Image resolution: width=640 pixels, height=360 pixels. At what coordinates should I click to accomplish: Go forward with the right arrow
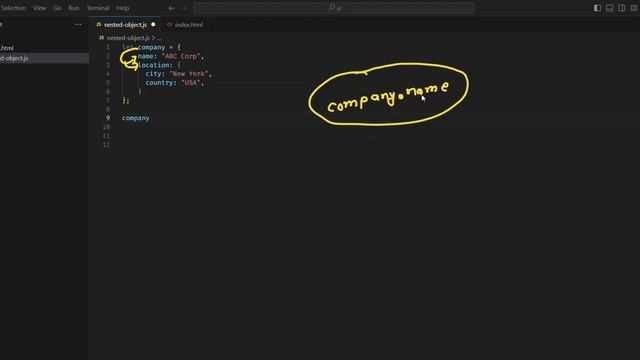click(x=184, y=8)
